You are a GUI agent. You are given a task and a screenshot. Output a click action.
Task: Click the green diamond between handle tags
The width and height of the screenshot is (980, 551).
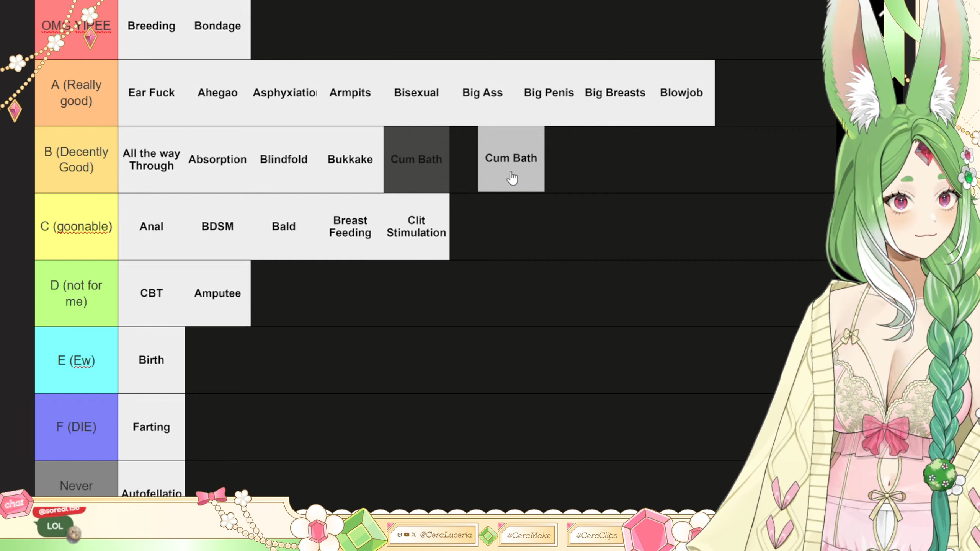coord(488,535)
